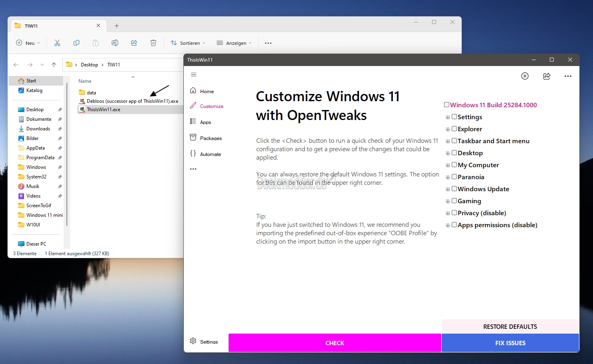
Task: Click the Explorer up arrow
Action: pos(54,64)
